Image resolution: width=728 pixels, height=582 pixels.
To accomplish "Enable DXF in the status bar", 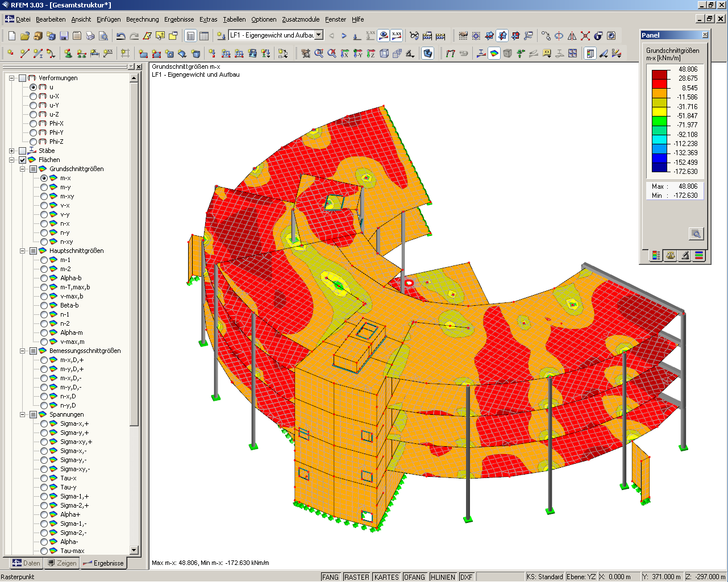I will 466,576.
